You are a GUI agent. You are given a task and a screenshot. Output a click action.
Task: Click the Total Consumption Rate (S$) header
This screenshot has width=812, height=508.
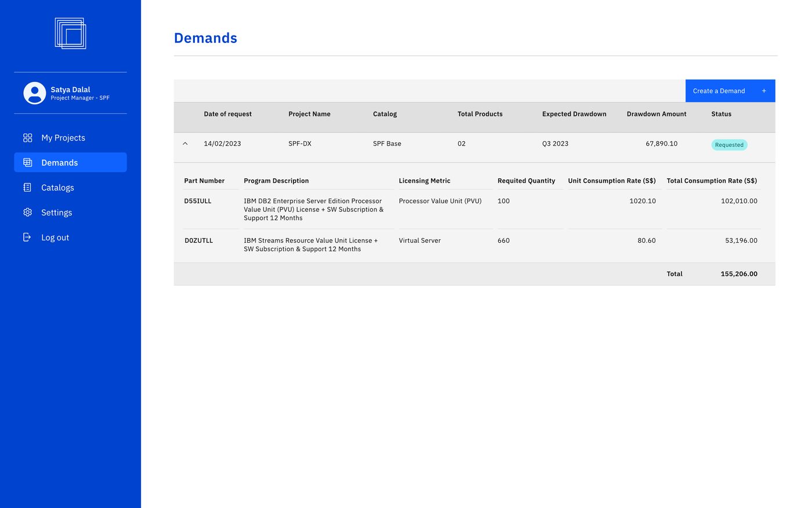712,181
